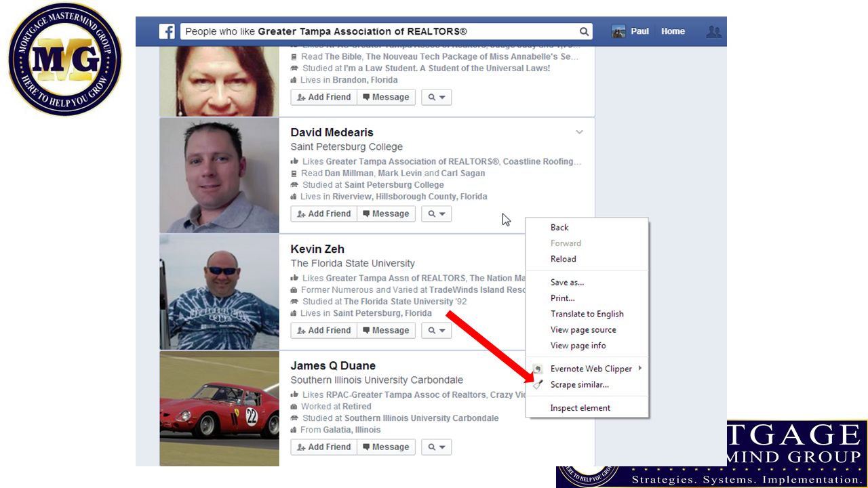This screenshot has width=868, height=488.
Task: Message the person living in Brandon, Florida
Action: tap(386, 97)
